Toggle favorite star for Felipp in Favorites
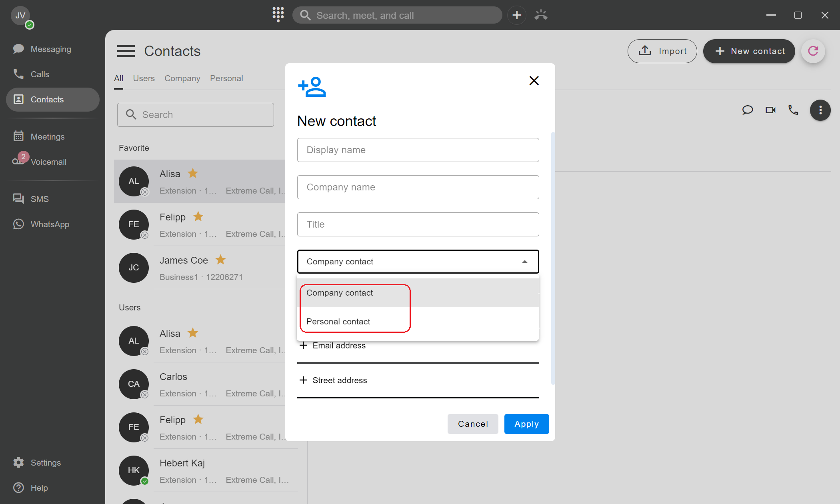Image resolution: width=840 pixels, height=504 pixels. (198, 217)
